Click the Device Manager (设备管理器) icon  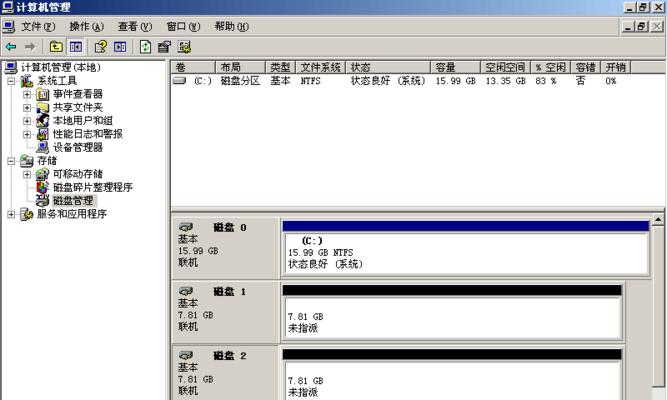click(43, 148)
